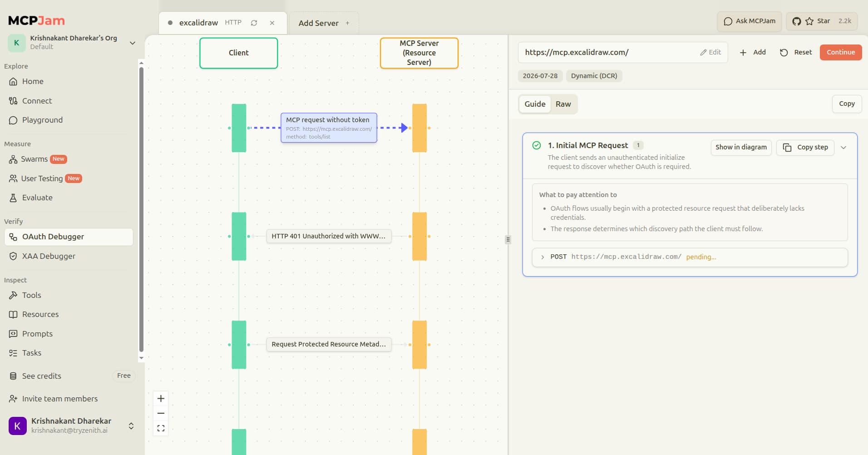This screenshot has width=868, height=455.
Task: Click the Add button
Action: (753, 52)
